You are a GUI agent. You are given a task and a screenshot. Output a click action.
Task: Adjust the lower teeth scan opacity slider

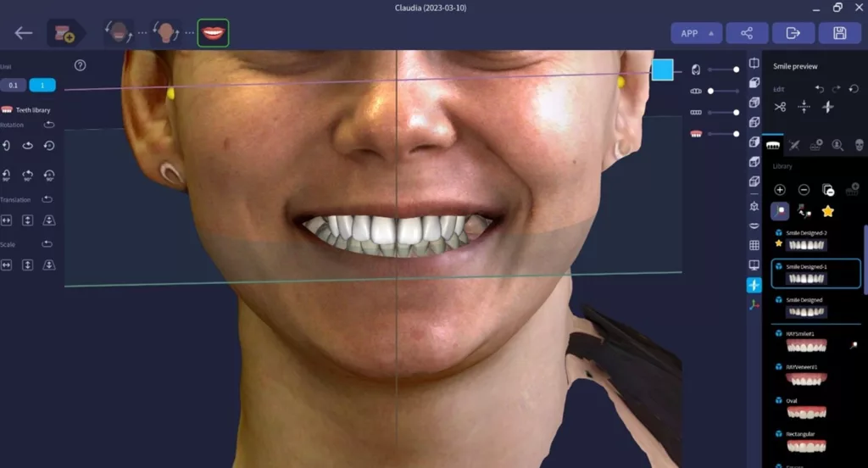(723, 113)
